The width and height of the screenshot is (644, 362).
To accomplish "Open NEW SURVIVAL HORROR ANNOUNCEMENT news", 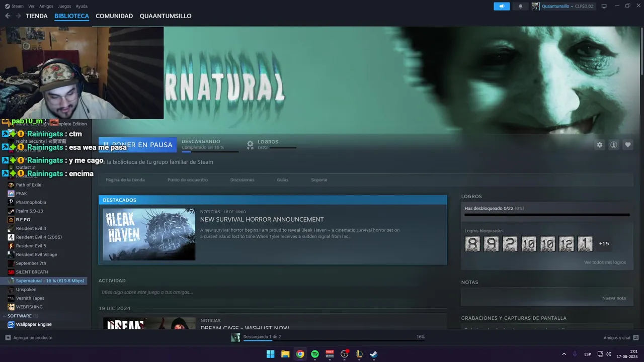I will pyautogui.click(x=262, y=219).
